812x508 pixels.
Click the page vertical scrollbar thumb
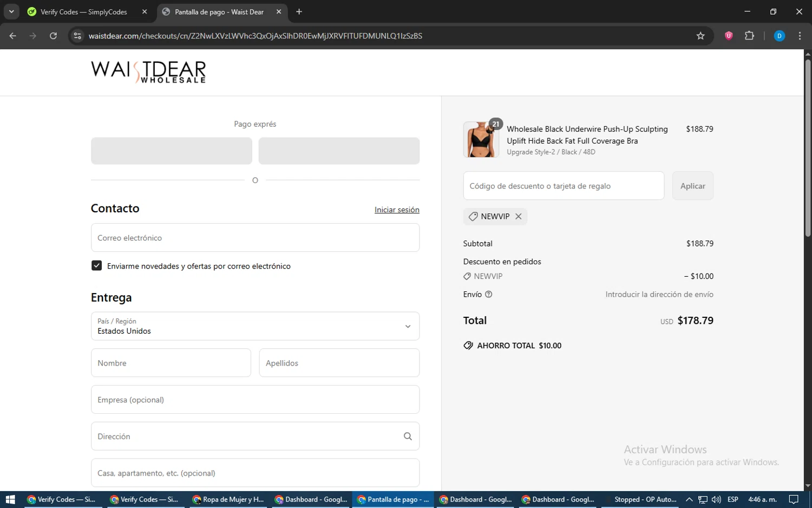tap(808, 147)
